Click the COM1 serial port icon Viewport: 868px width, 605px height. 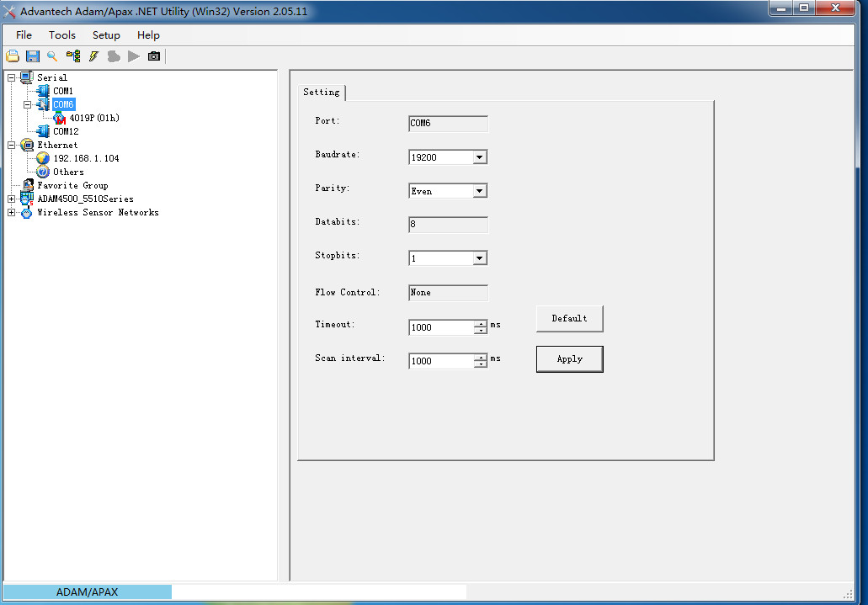click(43, 91)
